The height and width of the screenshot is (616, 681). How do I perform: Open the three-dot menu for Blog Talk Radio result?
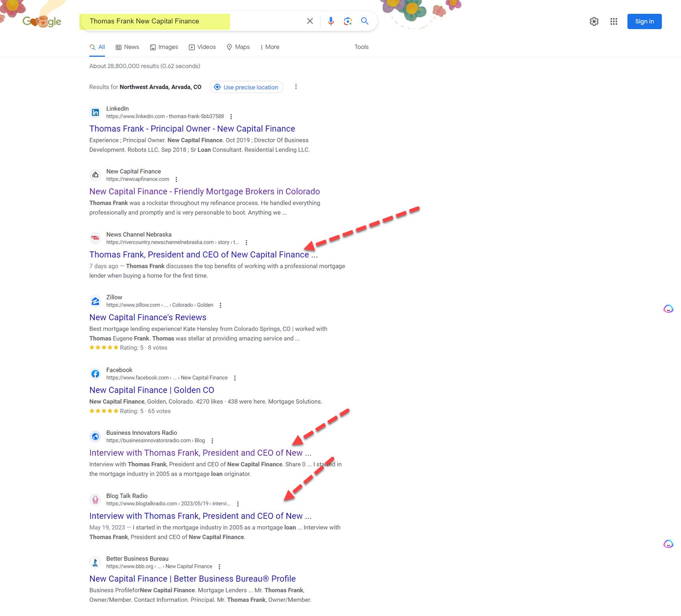click(238, 504)
